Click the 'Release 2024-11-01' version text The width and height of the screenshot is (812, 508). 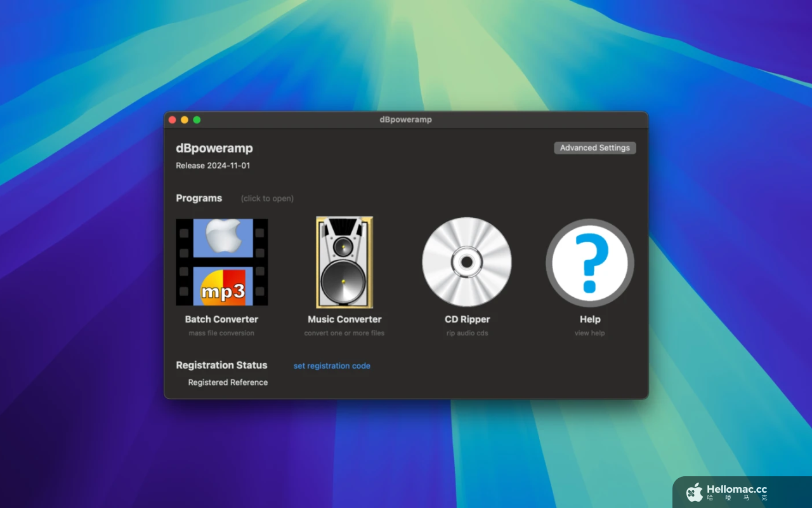tap(213, 165)
